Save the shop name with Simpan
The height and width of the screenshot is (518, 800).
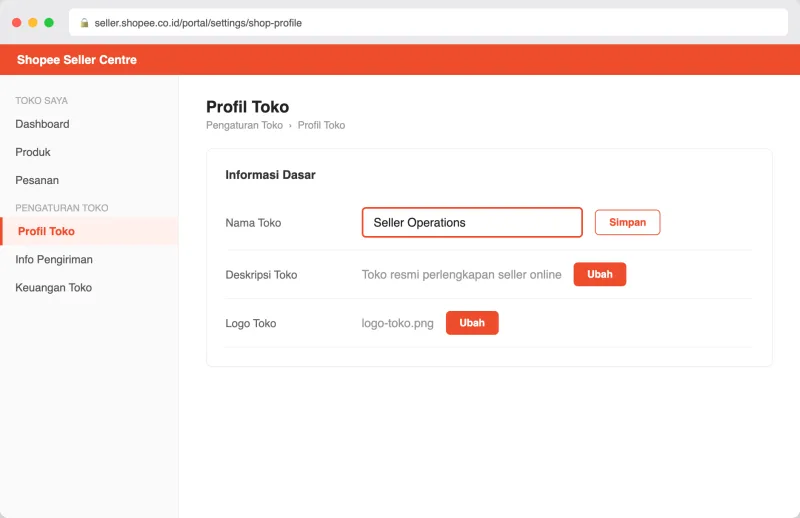click(x=628, y=223)
